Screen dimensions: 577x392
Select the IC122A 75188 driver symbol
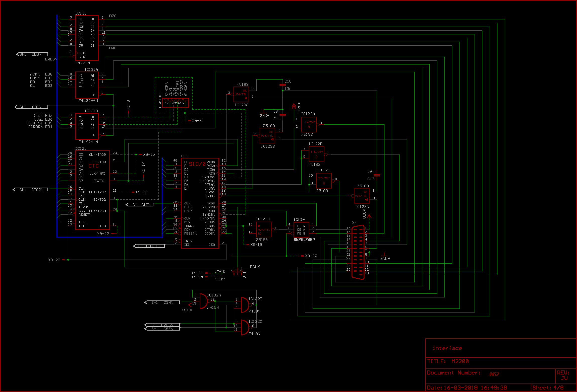pyautogui.click(x=309, y=124)
